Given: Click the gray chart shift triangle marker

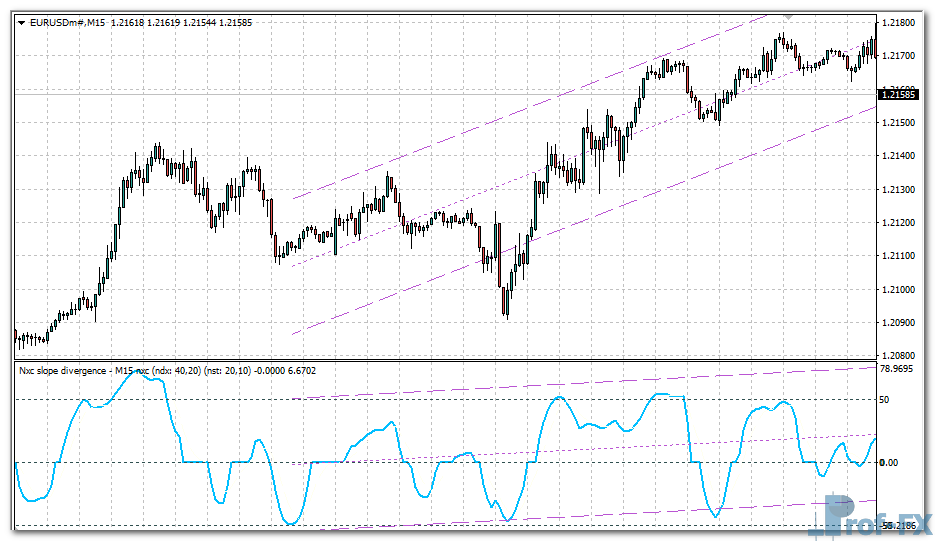Looking at the screenshot, I should pos(789,17).
